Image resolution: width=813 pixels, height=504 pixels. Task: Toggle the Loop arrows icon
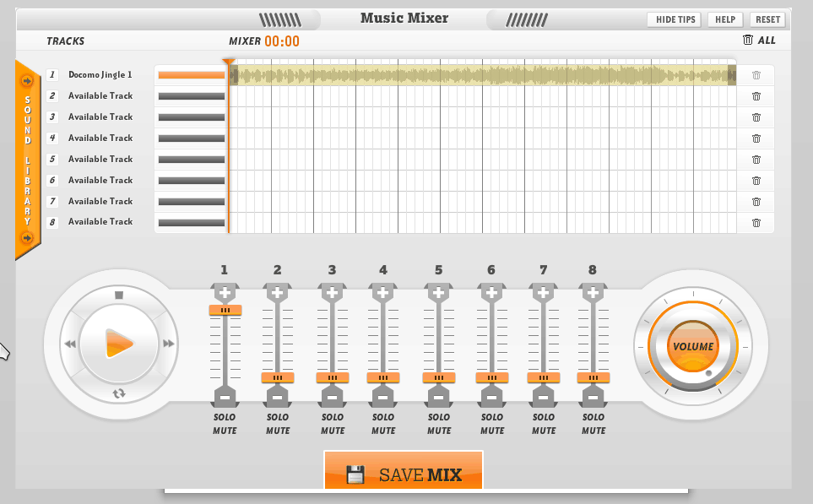click(119, 393)
